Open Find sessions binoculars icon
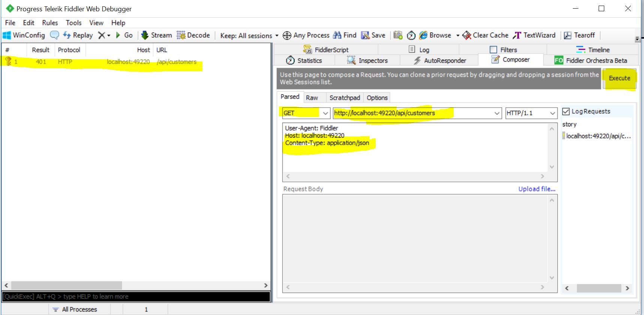The height and width of the screenshot is (315, 644). pyautogui.click(x=337, y=35)
